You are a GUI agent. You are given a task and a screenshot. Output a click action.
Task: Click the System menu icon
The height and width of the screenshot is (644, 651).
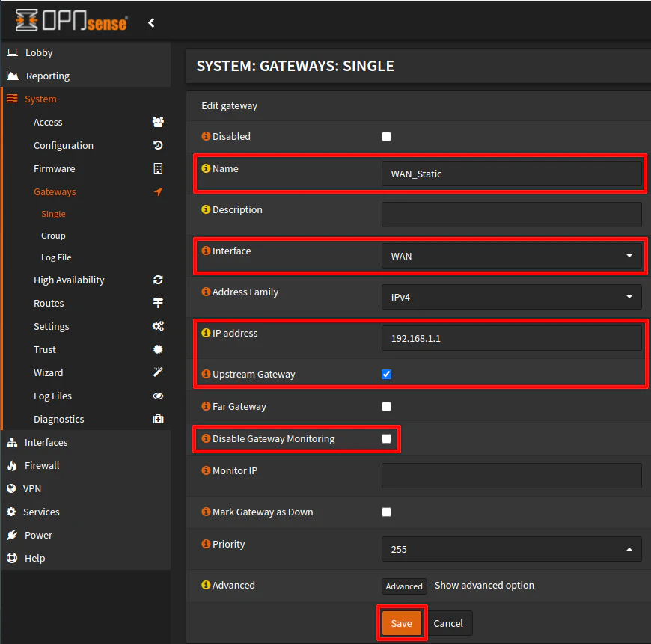coord(12,99)
